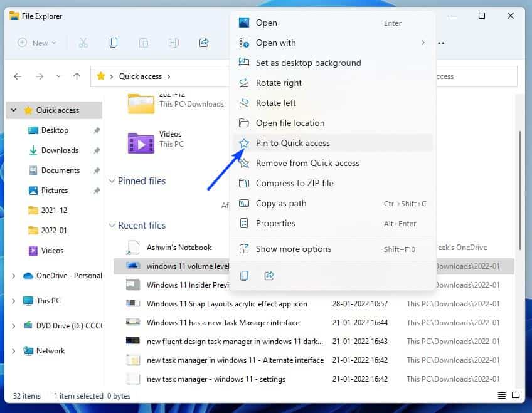Screen dimensions: 532x413
Task: Click the vertical scrollbar of file list
Action: (x=520, y=191)
